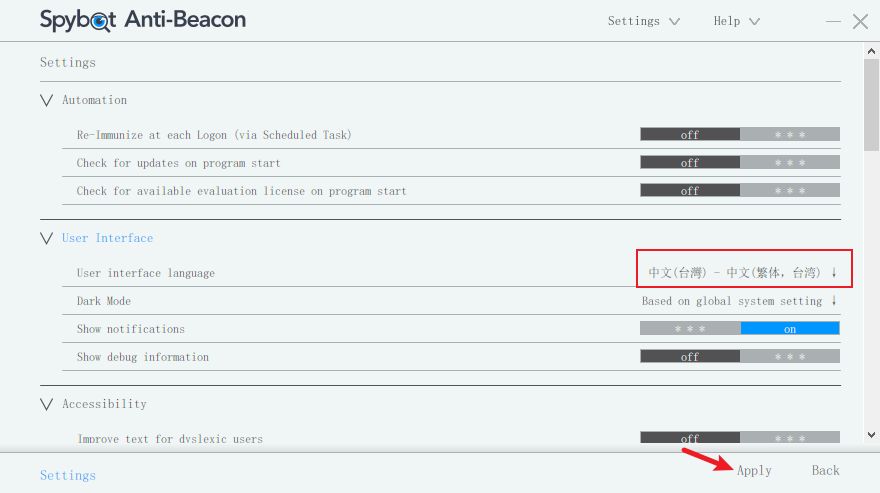The width and height of the screenshot is (880, 493).
Task: Open the Dark Mode dropdown
Action: tap(739, 300)
